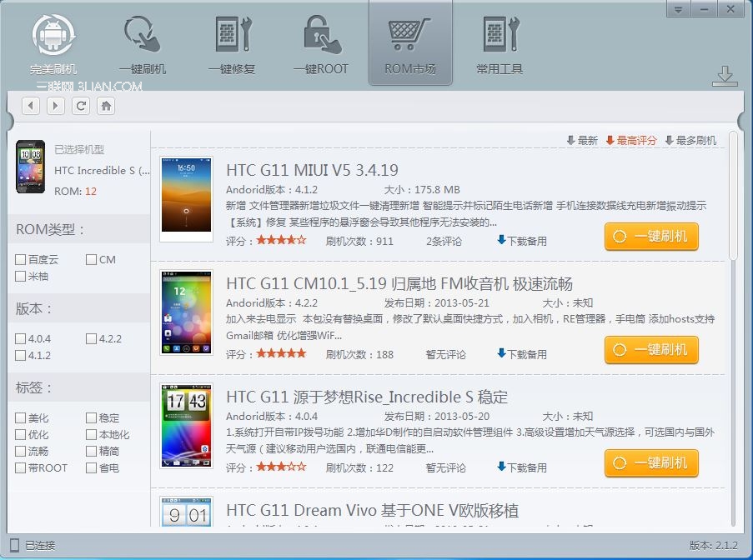Open the 完美刷机 Android logo home
The height and width of the screenshot is (560, 753).
[53, 45]
